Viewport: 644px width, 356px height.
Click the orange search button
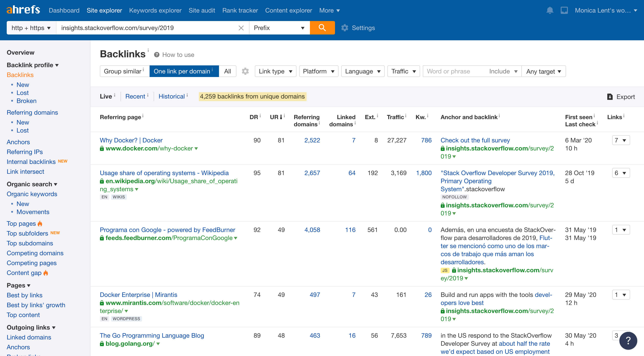[x=322, y=28]
